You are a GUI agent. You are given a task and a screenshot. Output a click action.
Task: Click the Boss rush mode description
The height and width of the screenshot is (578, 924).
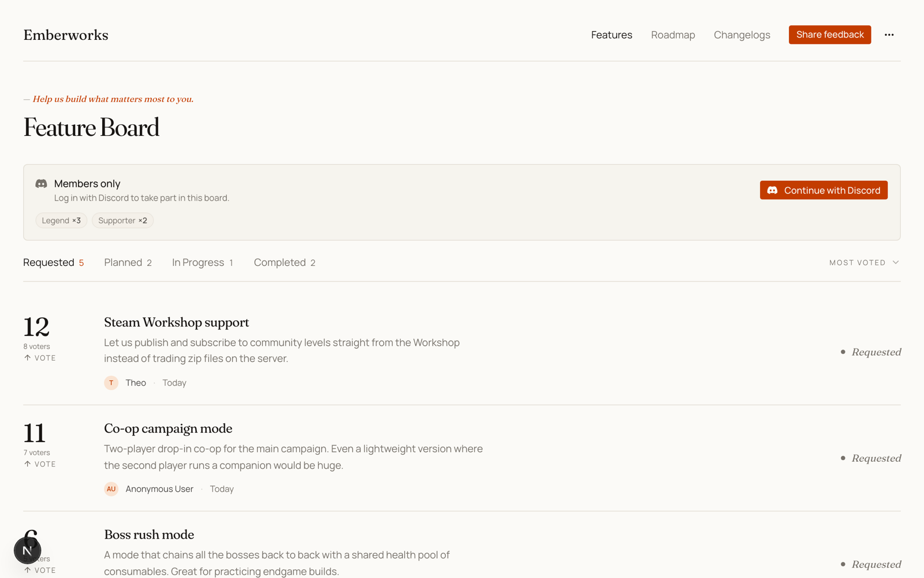277,563
